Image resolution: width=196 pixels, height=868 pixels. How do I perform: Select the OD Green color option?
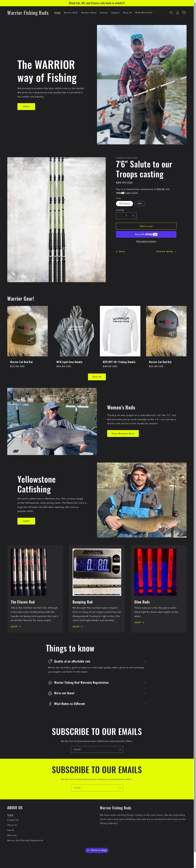point(124,204)
